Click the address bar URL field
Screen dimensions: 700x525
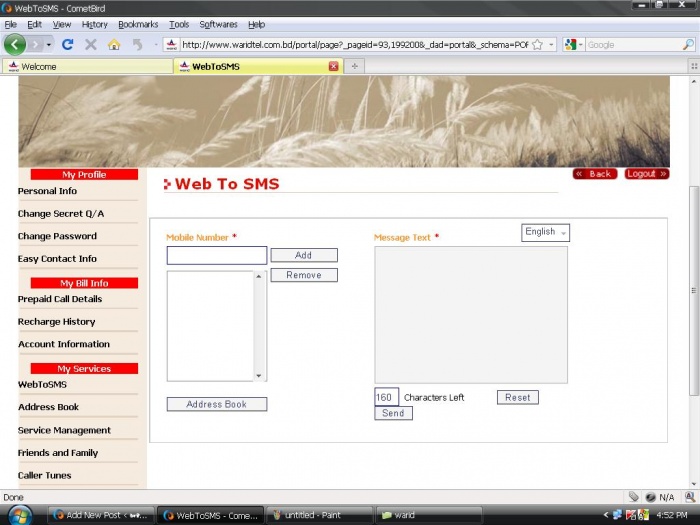(354, 45)
